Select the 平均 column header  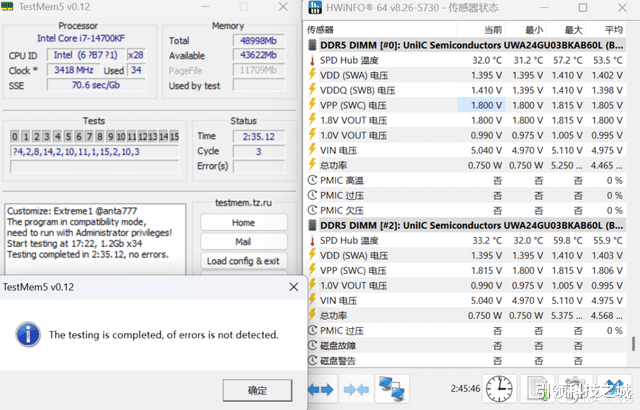(x=606, y=30)
